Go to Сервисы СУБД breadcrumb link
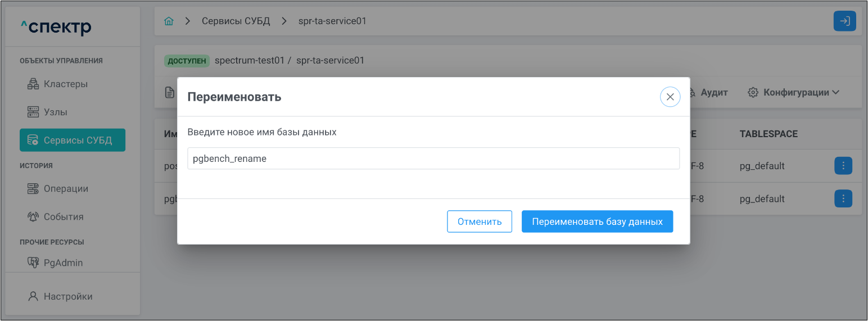The width and height of the screenshot is (868, 321). (236, 21)
